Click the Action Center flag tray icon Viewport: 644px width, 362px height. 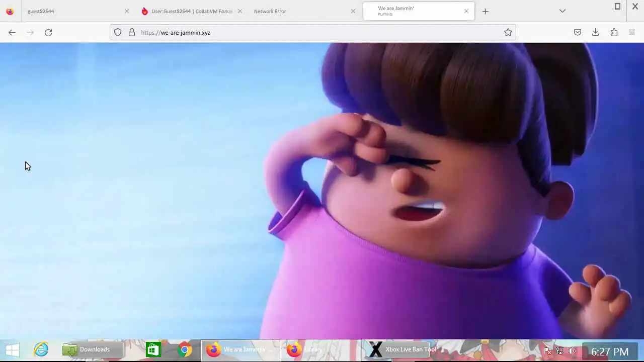(x=548, y=351)
